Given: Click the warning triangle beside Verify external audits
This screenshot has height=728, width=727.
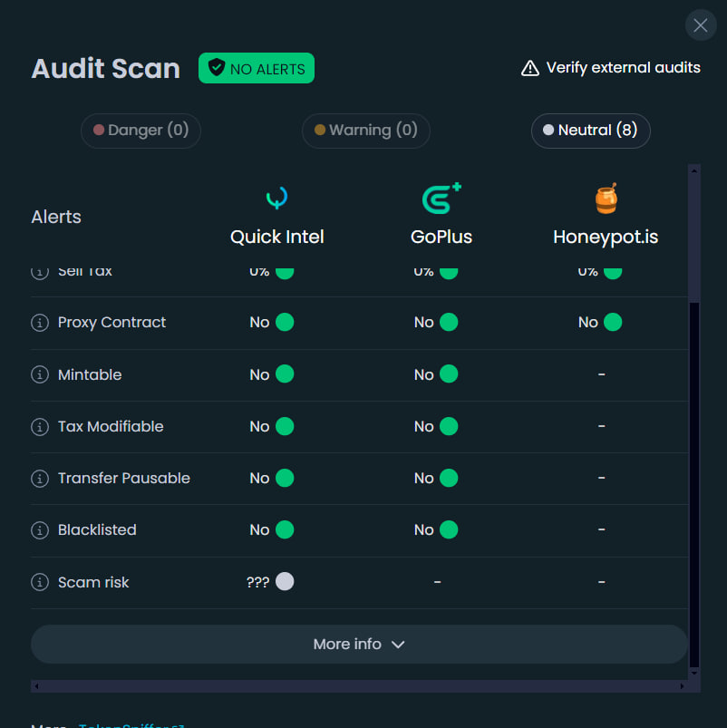Looking at the screenshot, I should pyautogui.click(x=529, y=66).
